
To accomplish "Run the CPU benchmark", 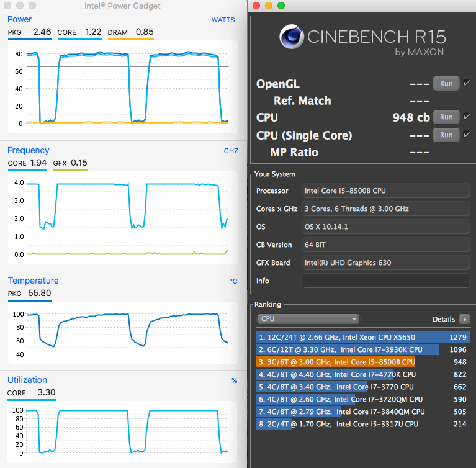I will (446, 117).
